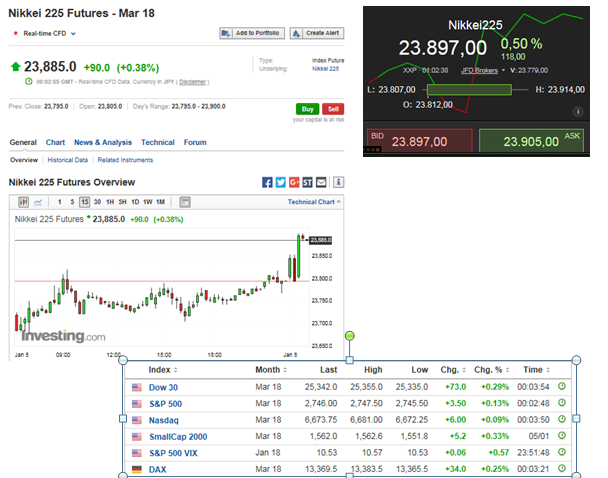This screenshot has height=478, width=608.
Task: Switch to the Technical tab
Action: pos(158,142)
